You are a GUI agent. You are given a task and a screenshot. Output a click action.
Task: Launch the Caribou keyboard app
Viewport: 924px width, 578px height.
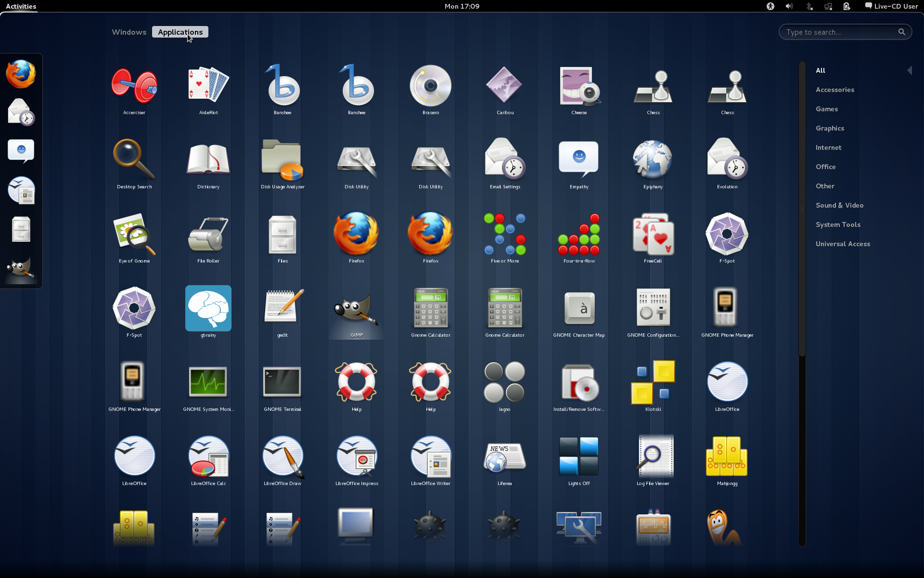pyautogui.click(x=505, y=91)
